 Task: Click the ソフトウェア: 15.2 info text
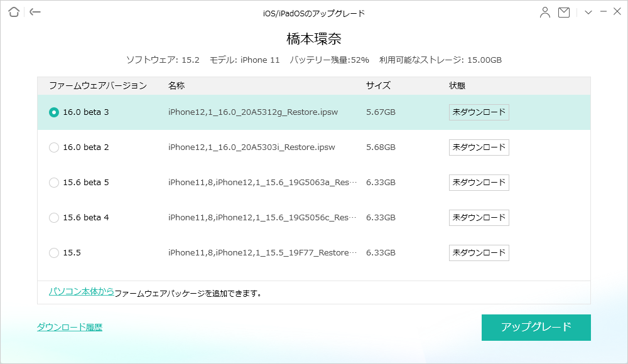pyautogui.click(x=163, y=60)
